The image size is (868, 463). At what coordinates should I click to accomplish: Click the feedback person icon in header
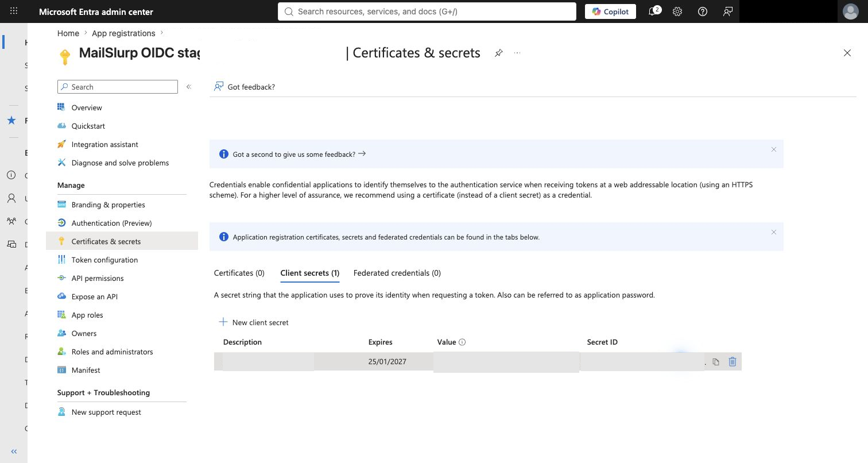[x=727, y=11]
